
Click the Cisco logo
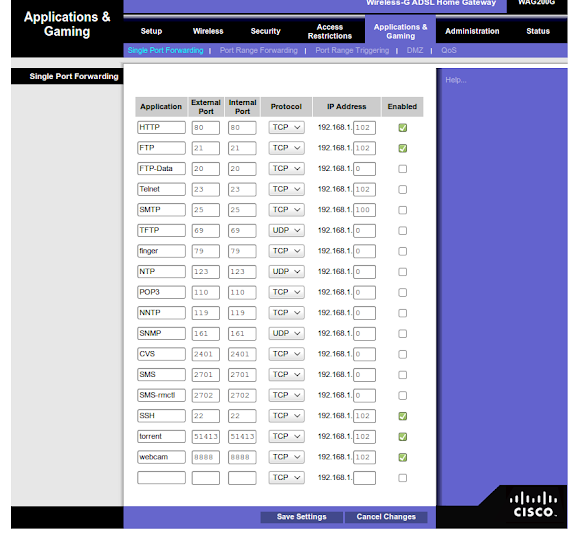tap(533, 505)
